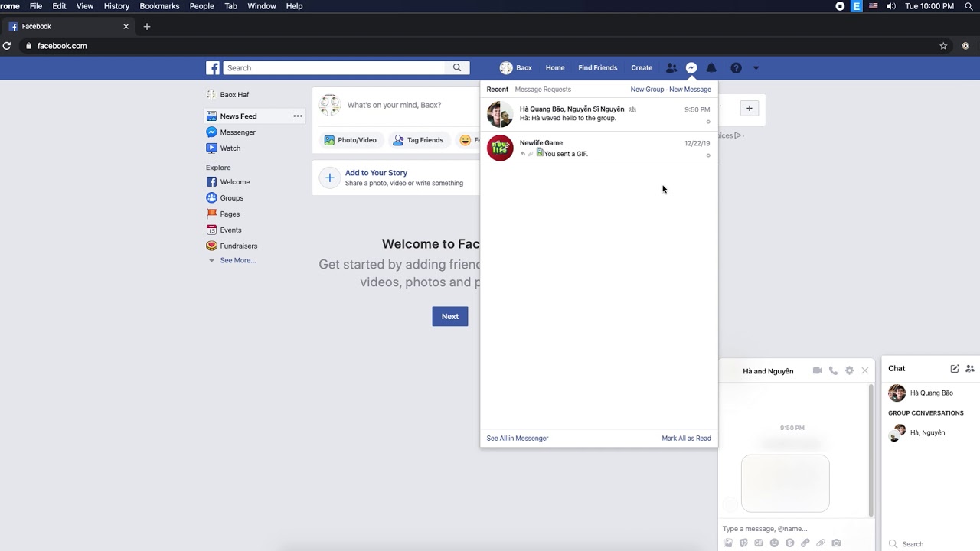Click the plus icon of Add to Your Story
This screenshot has width=980, height=551.
[x=330, y=178]
